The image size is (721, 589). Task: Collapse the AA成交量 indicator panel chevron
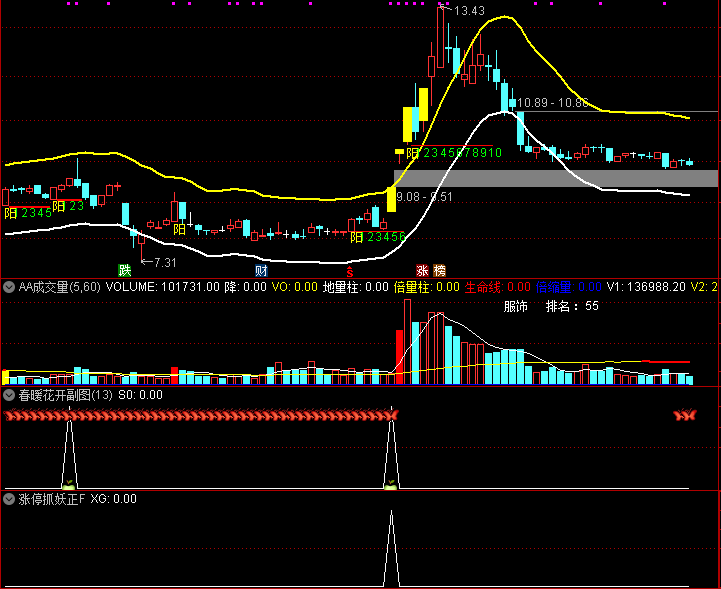[9, 288]
